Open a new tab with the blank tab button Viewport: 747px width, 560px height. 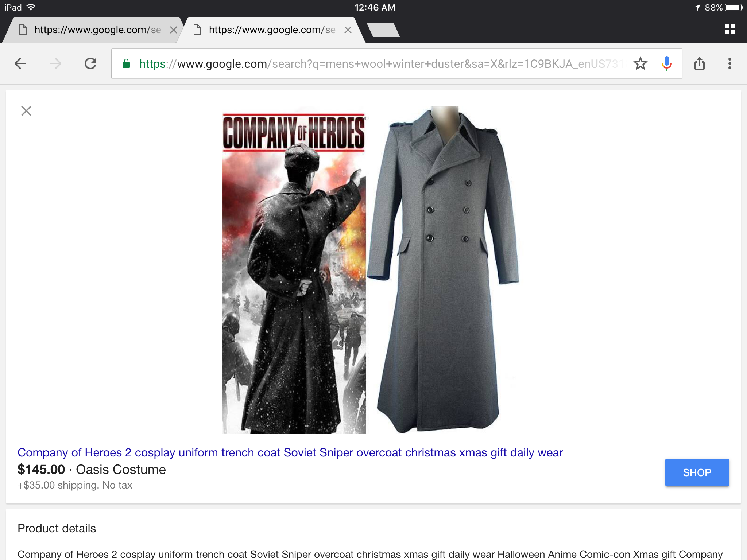point(383,30)
